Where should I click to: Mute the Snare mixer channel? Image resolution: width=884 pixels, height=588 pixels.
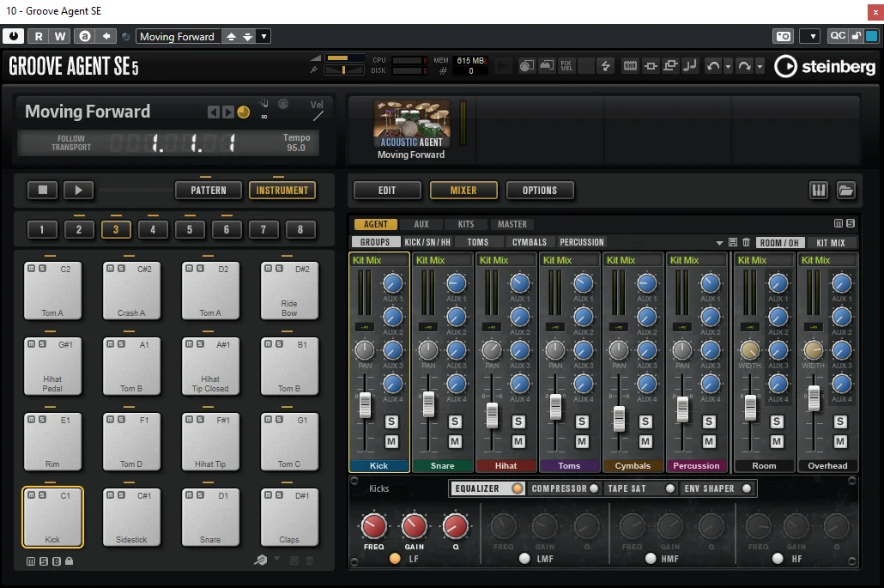click(455, 441)
